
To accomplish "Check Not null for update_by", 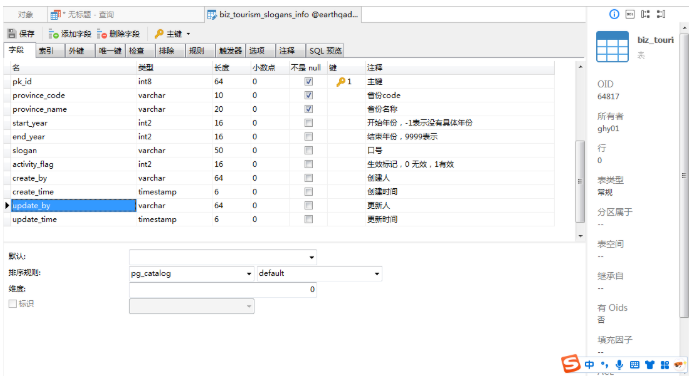I will pyautogui.click(x=308, y=205).
